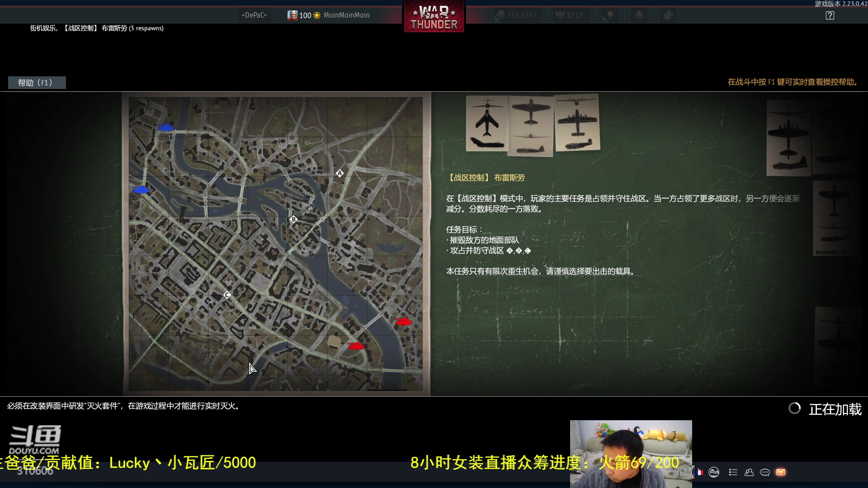The width and height of the screenshot is (868, 488).
Task: Open the warbonds diamond icon
Action: tap(639, 15)
